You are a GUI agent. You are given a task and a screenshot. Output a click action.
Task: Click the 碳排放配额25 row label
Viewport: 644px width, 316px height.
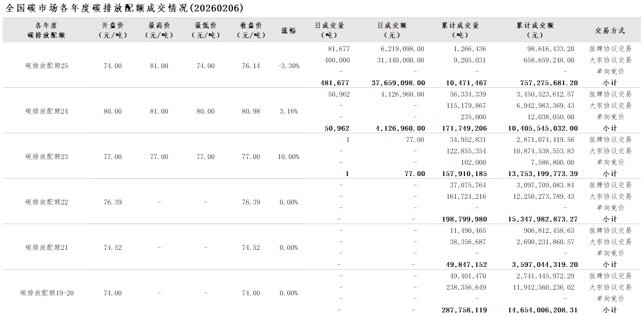[x=46, y=66]
